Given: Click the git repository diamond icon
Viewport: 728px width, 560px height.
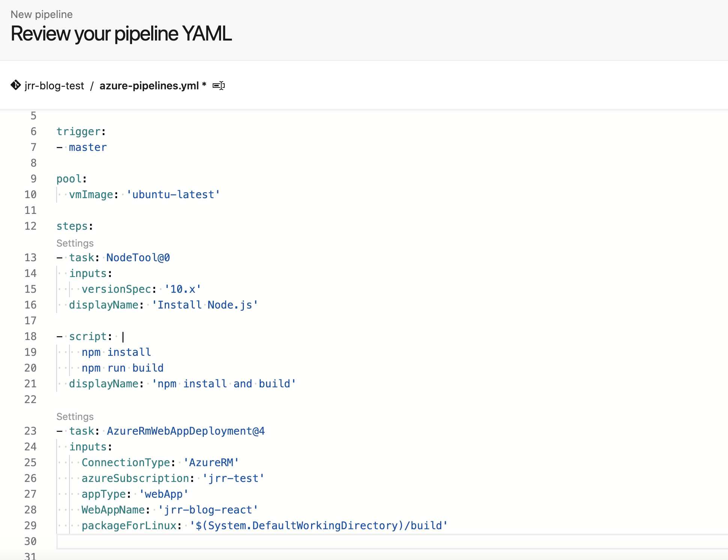Looking at the screenshot, I should [15, 85].
